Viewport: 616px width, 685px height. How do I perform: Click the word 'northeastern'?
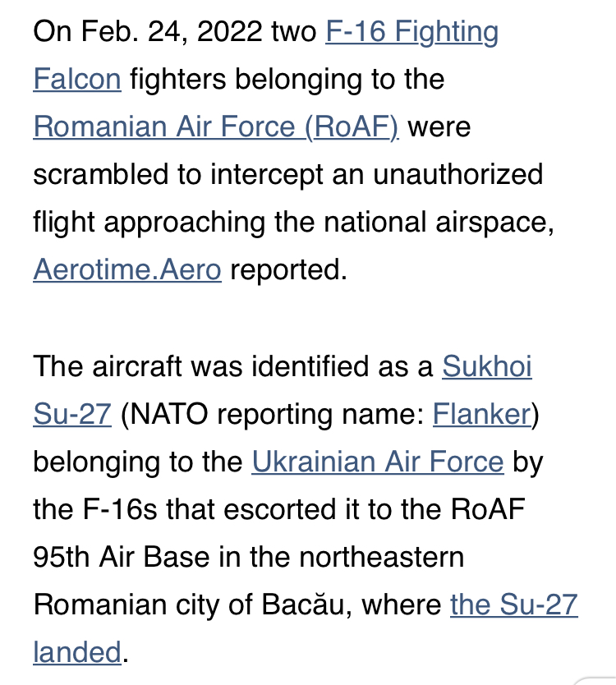(x=382, y=557)
